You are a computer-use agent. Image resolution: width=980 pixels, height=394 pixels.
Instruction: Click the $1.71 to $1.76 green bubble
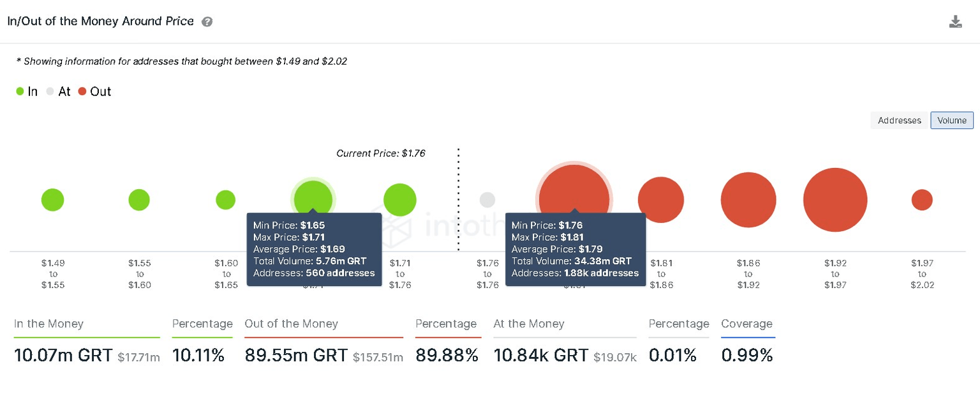400,200
